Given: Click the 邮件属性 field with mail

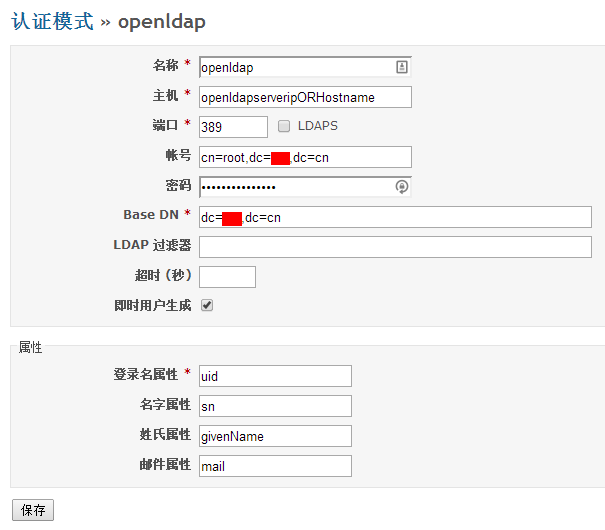Looking at the screenshot, I should coord(275,466).
